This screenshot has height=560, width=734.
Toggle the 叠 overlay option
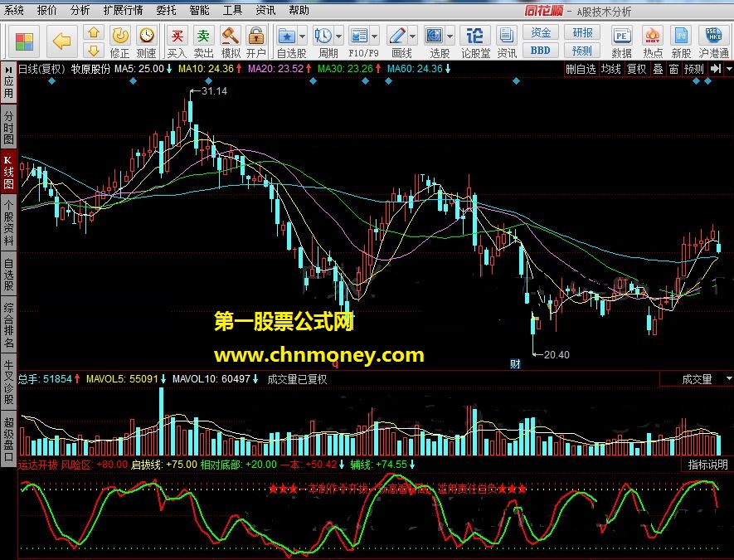659,69
